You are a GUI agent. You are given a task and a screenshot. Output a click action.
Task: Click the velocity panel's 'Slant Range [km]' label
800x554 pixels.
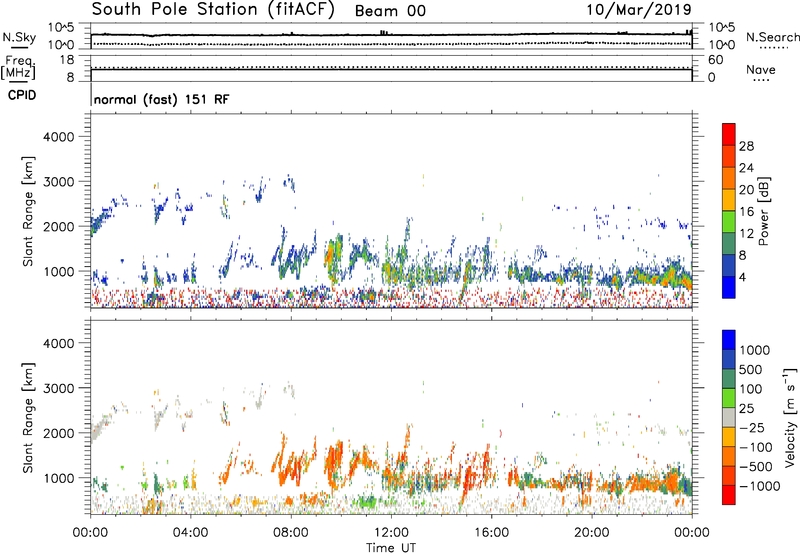tap(28, 418)
